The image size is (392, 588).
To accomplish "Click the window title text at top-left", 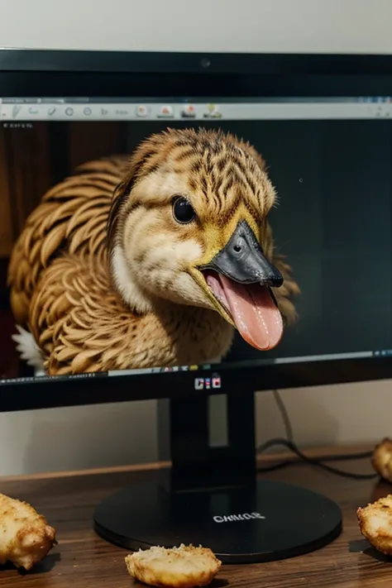I will click(20, 101).
